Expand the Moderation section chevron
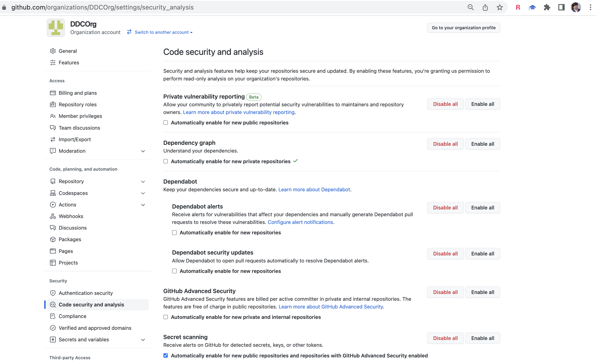 (x=143, y=151)
